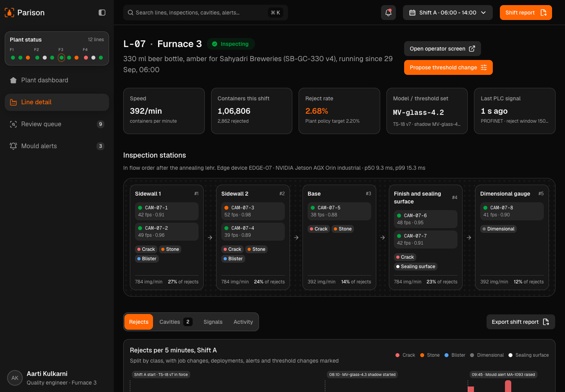Screen dimensions: 565x392
Task: Click the AK user avatar
Action: 15,378
